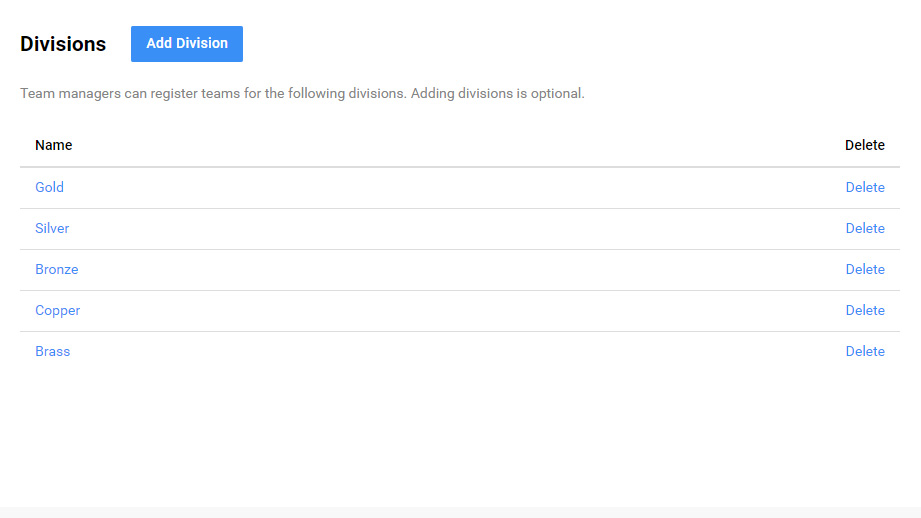
Task: Click the gray footer strip at page bottom
Action: 460,512
